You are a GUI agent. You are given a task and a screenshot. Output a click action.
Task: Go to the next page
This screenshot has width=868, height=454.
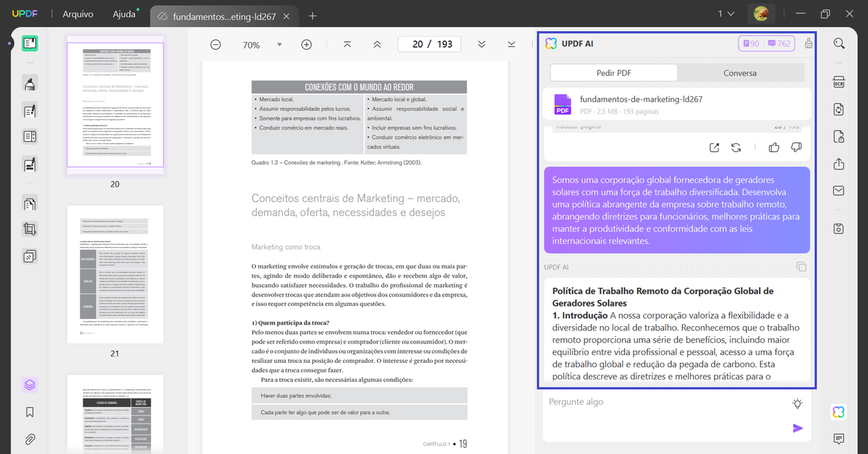click(482, 45)
